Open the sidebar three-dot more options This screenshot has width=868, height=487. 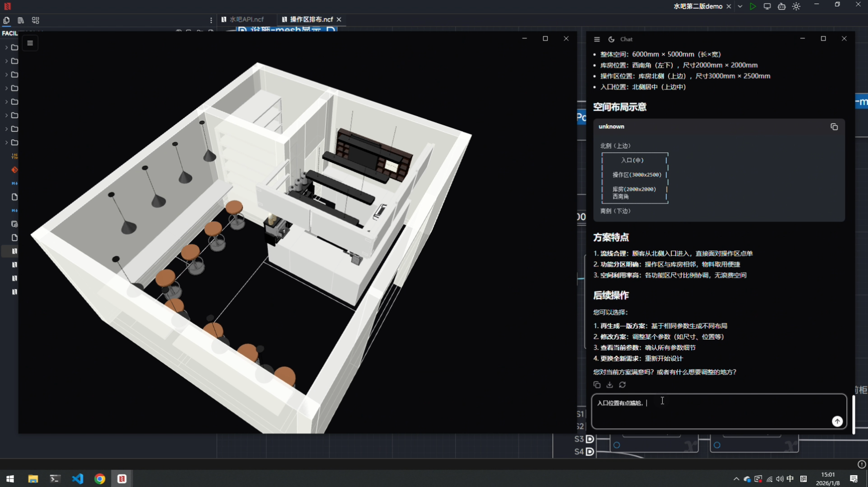click(x=211, y=20)
